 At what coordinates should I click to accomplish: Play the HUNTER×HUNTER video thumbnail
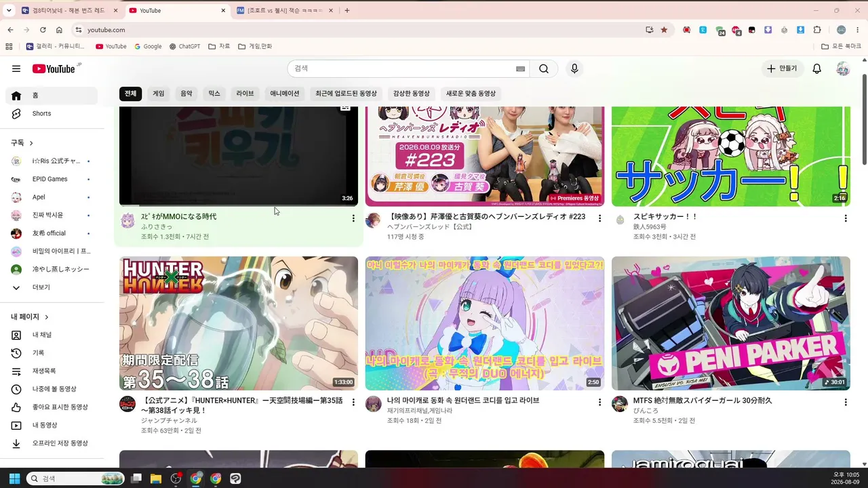239,323
